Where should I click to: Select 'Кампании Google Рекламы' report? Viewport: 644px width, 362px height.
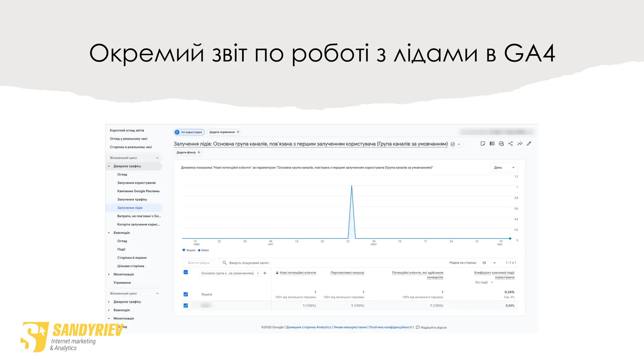point(138,191)
